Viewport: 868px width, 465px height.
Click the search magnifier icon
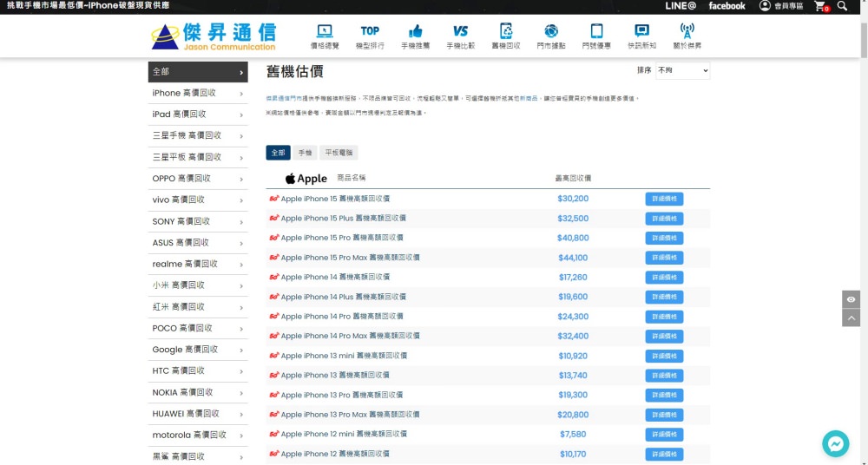842,5
